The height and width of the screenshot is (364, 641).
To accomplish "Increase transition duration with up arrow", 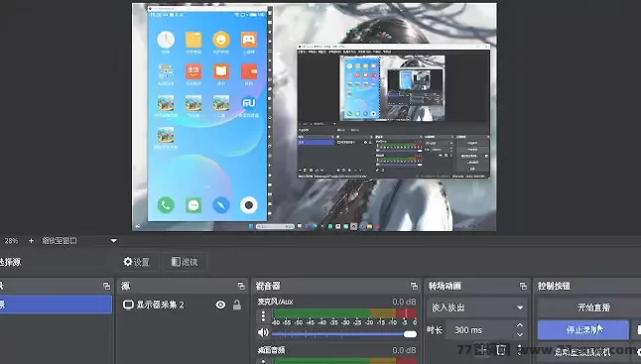I will 520,325.
